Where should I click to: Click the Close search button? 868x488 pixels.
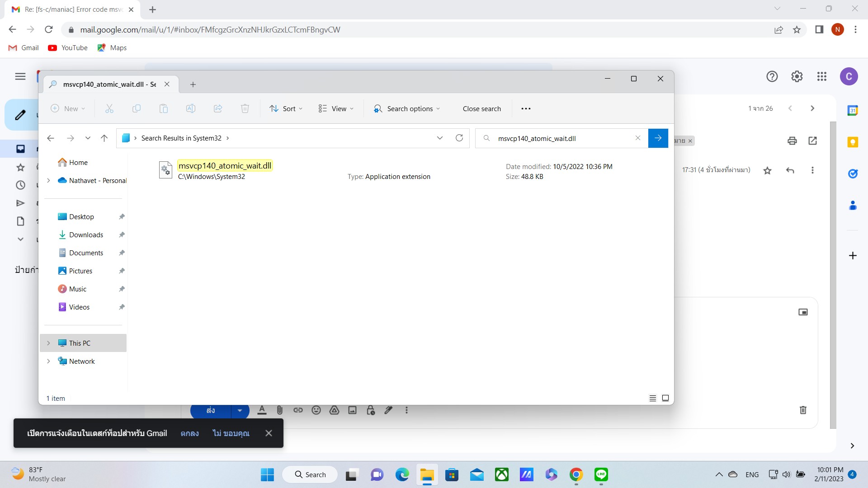pos(482,108)
